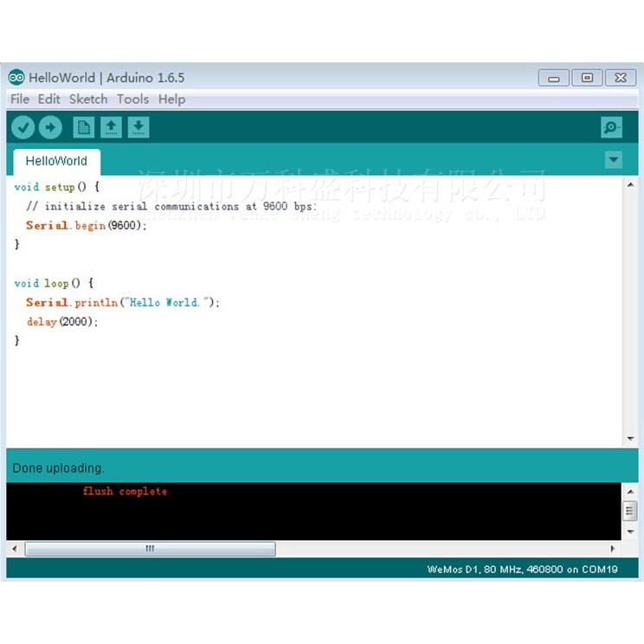Click console scrollbar up arrow
The width and height of the screenshot is (644, 644).
pos(630,491)
